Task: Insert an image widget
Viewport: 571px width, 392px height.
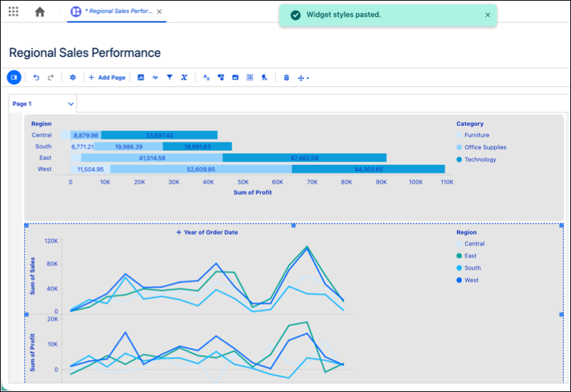Action: (235, 78)
